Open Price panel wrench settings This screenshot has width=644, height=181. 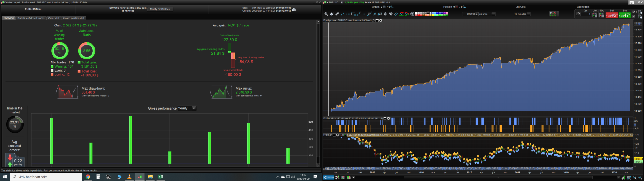pyautogui.click(x=331, y=135)
